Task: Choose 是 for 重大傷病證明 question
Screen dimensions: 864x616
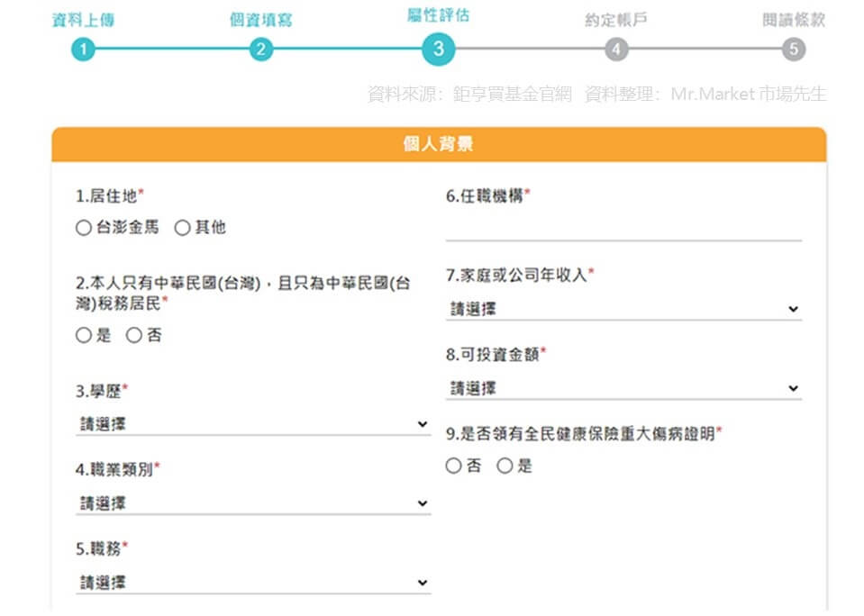Action: (505, 467)
